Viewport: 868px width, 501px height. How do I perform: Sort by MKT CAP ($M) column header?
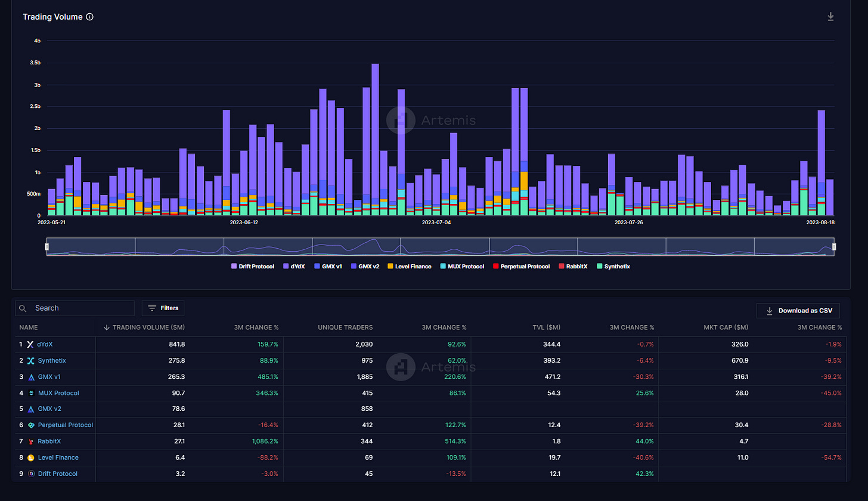point(726,327)
